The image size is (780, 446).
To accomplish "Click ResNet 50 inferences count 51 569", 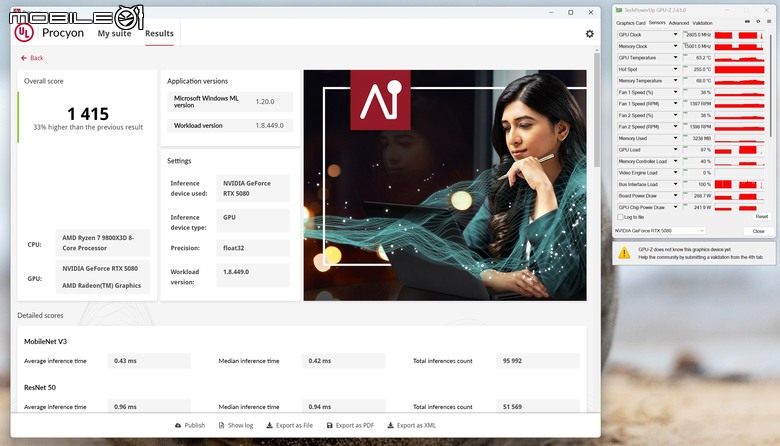I will 538,407.
